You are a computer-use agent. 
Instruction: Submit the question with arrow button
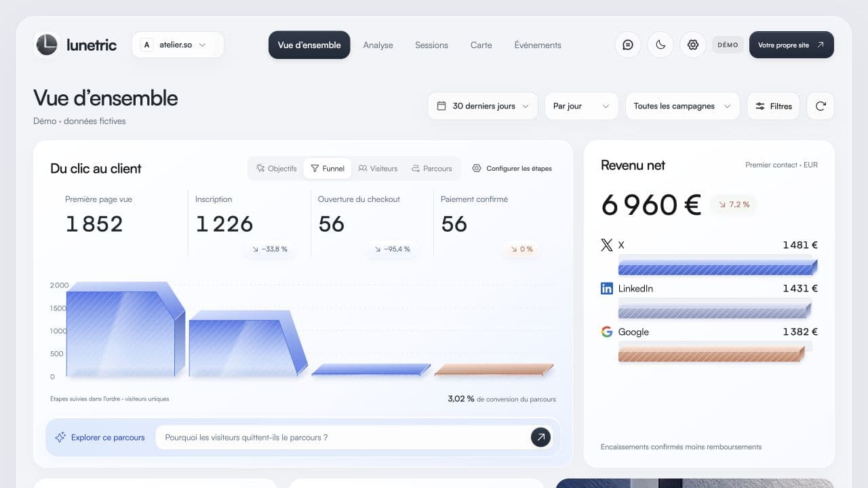click(x=540, y=437)
